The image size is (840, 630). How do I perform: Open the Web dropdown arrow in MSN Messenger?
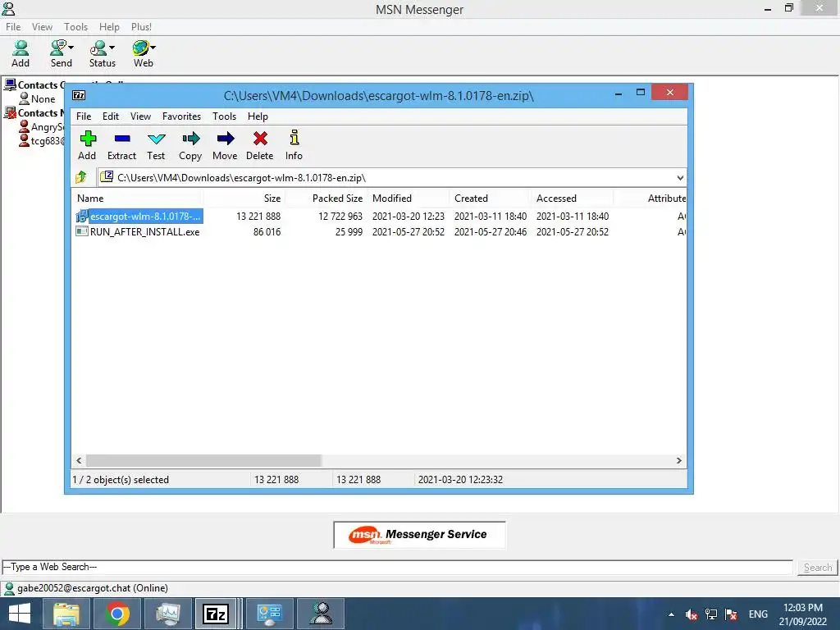(153, 48)
